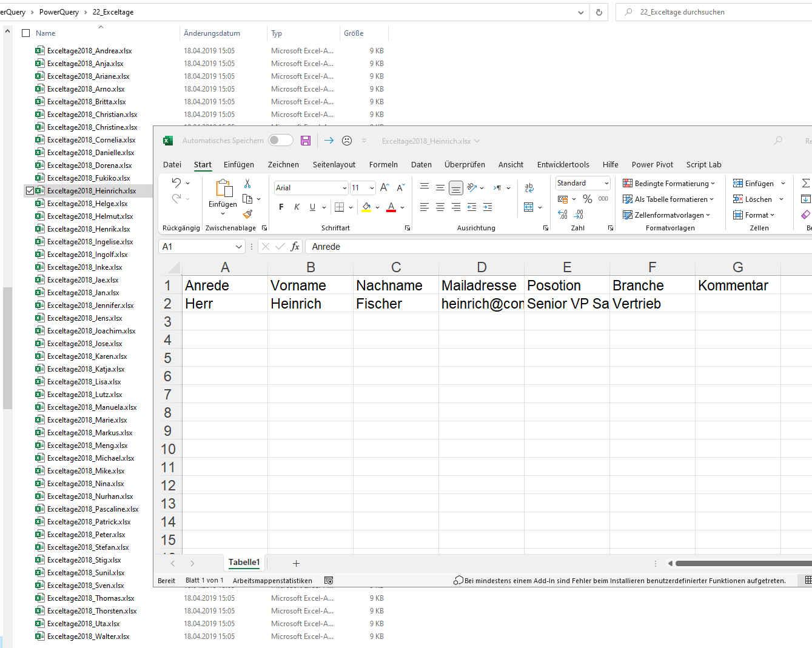Click the Als Tabelle formatieren button
812x648 pixels.
tap(668, 199)
